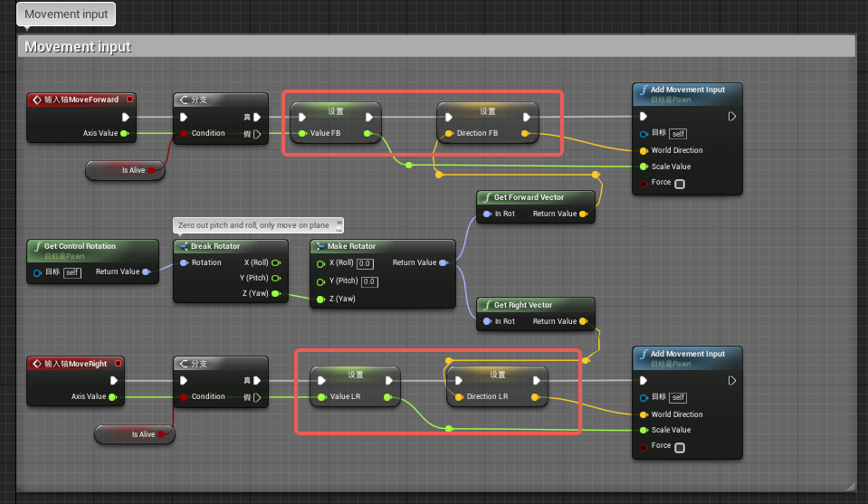Click the In Rot pin on Get Right Vector

coord(487,321)
